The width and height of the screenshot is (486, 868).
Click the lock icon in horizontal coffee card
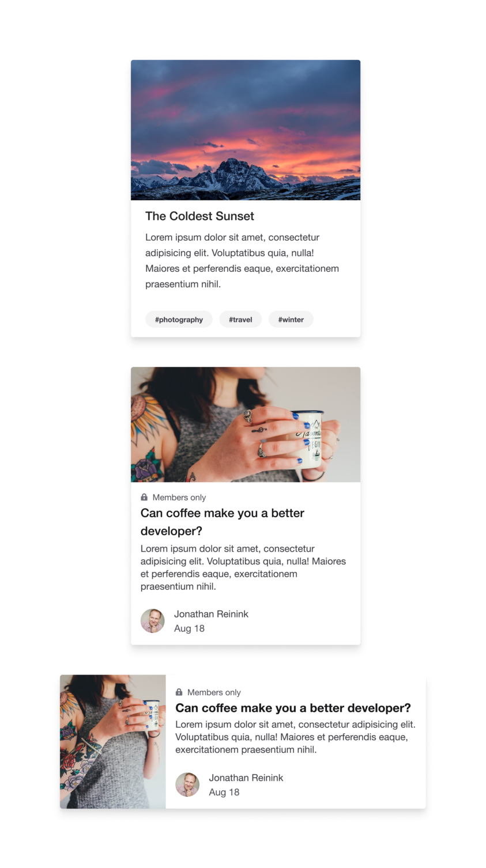coord(179,692)
